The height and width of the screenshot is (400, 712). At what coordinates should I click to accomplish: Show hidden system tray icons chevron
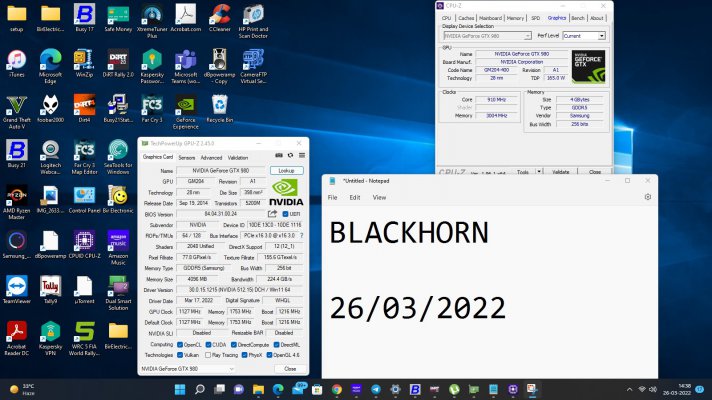[x=629, y=390]
